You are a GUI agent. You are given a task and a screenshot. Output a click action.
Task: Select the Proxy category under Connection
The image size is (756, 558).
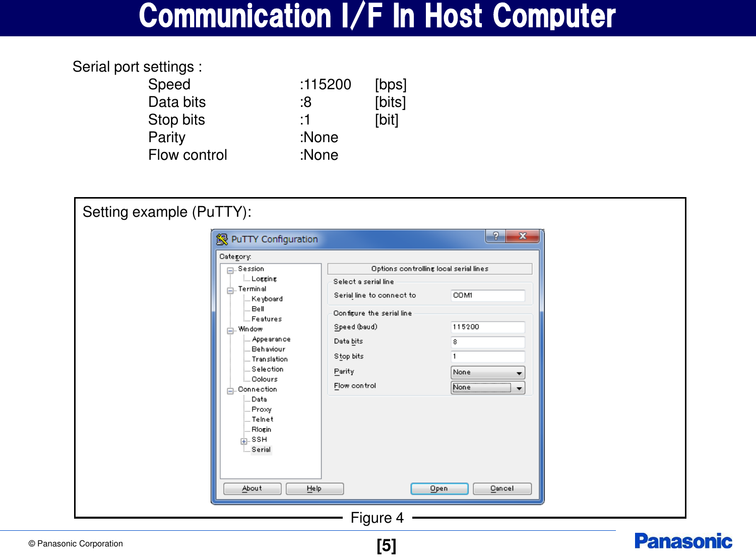click(262, 409)
